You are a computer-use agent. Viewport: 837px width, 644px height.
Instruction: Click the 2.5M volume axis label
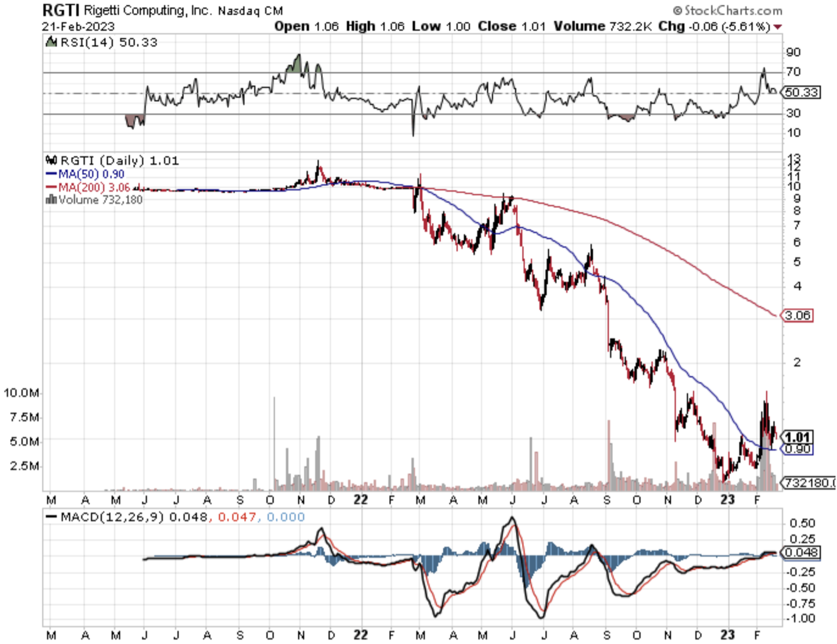pos(25,465)
